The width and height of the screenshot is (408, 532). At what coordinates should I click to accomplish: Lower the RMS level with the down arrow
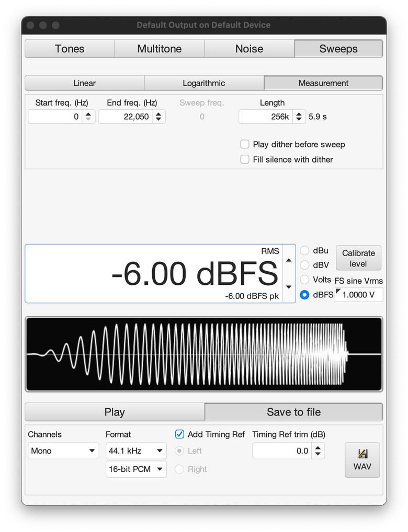pyautogui.click(x=289, y=287)
